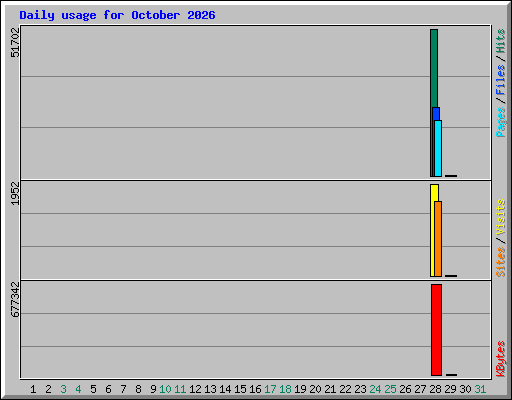The width and height of the screenshot is (512, 400).
Task: Click day 6 on the x-axis
Action: 108,389
